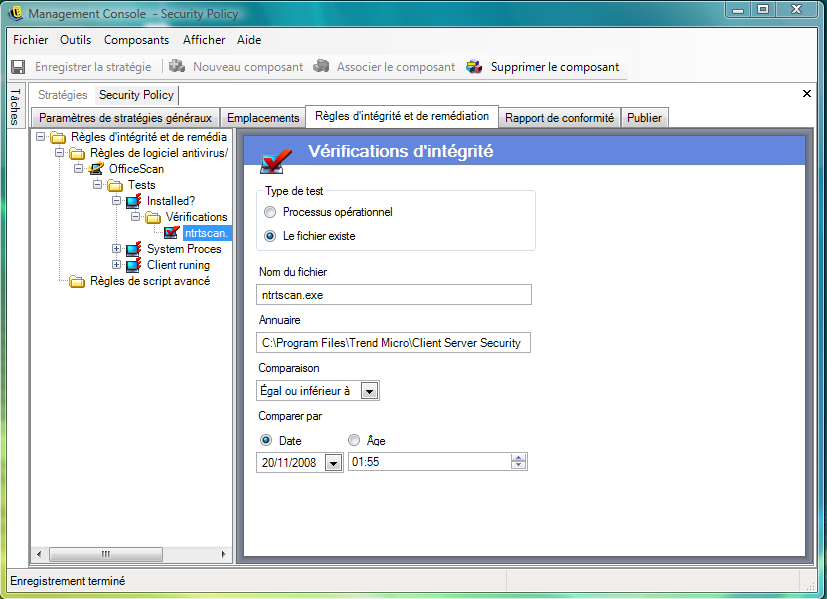Click the Nom du fichier text field
Viewport: 827px width, 599px height.
(x=394, y=295)
